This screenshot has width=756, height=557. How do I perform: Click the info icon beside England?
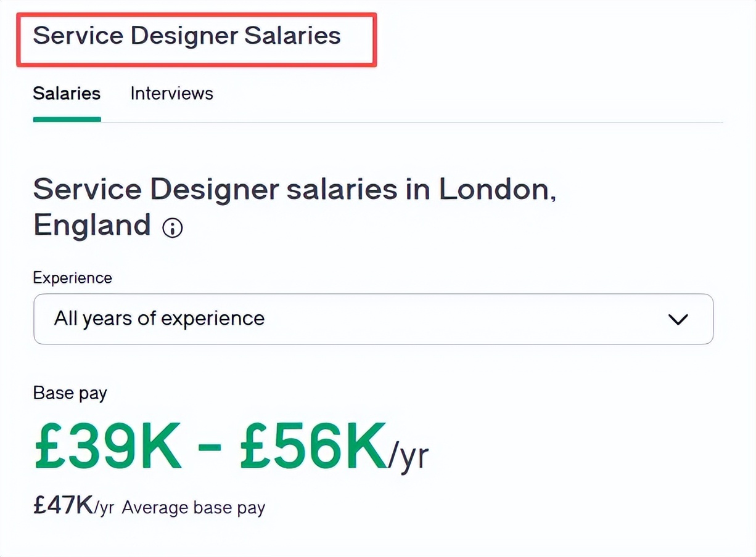click(x=172, y=228)
